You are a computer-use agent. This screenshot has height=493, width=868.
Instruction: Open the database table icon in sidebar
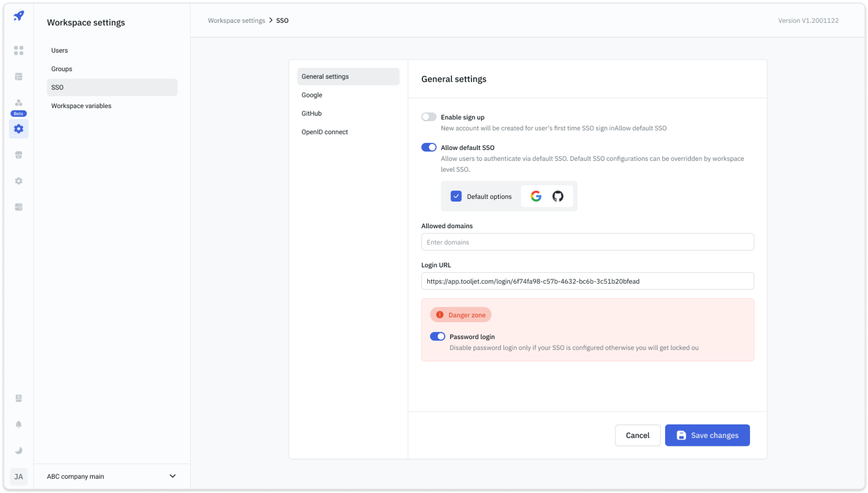(x=19, y=76)
